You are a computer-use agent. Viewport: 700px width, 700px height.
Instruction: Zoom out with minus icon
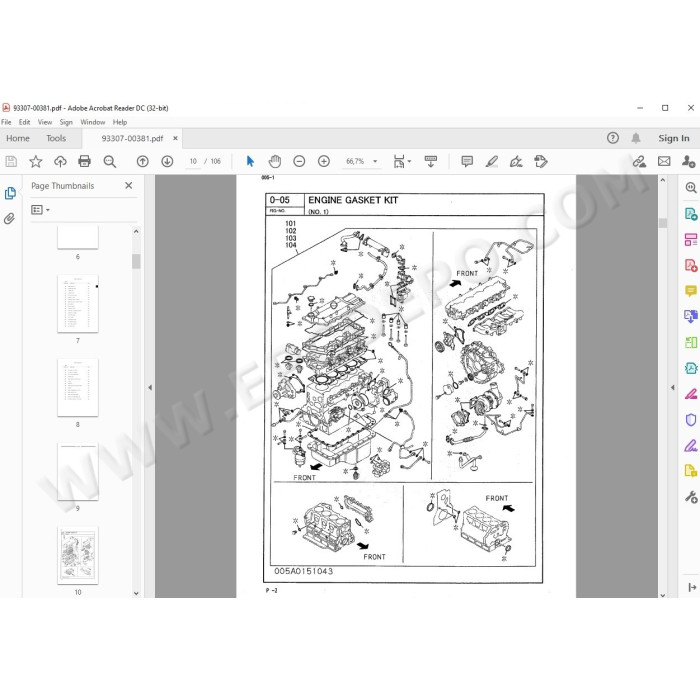click(x=299, y=161)
